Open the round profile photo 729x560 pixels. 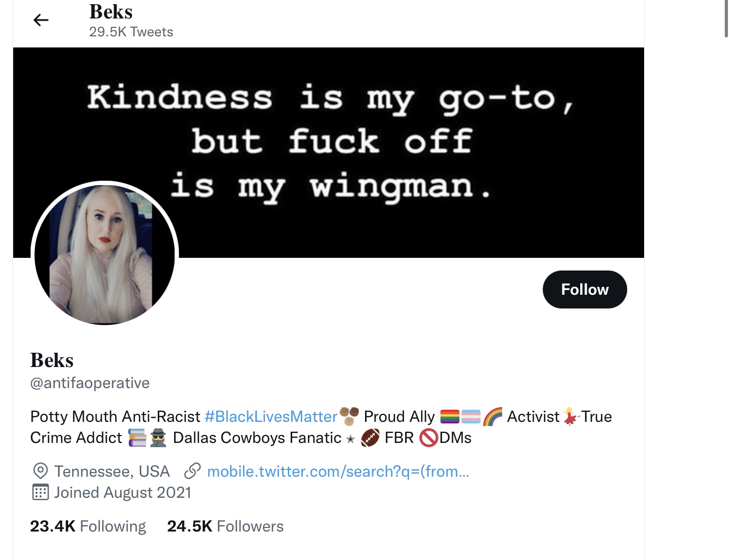pos(105,253)
